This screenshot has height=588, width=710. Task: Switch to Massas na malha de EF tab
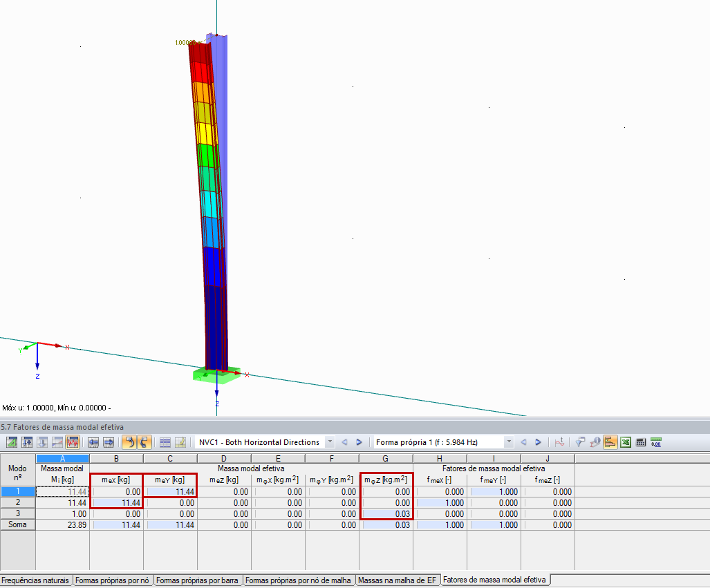tap(397, 580)
